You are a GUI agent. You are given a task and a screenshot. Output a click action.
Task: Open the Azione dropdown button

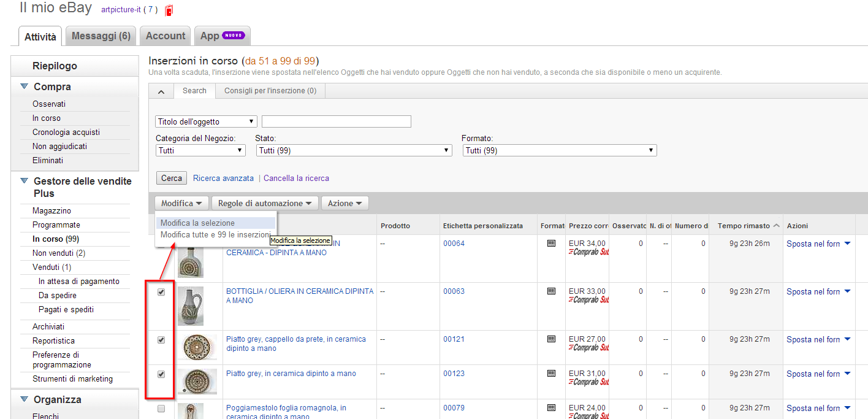345,203
